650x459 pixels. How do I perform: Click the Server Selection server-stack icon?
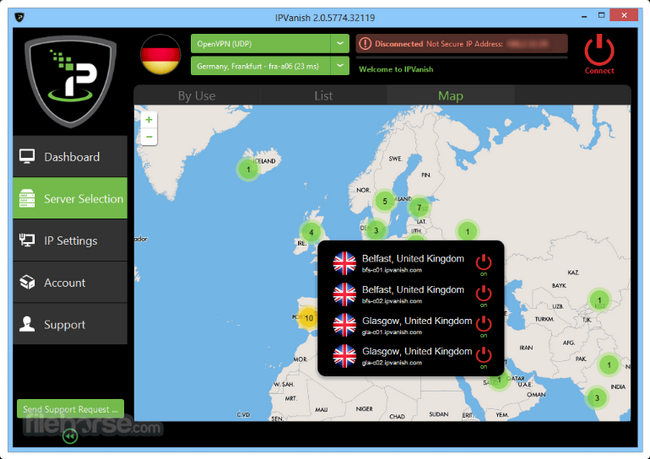click(27, 198)
